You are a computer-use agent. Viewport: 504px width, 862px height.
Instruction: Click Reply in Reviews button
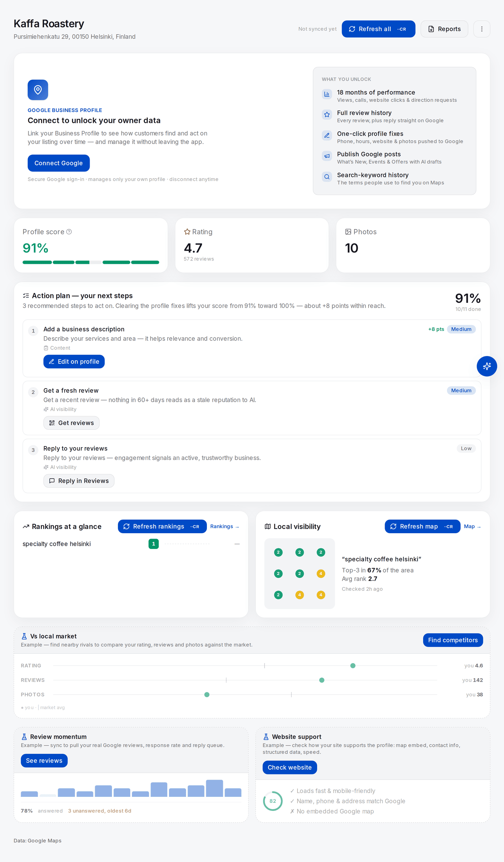click(79, 481)
